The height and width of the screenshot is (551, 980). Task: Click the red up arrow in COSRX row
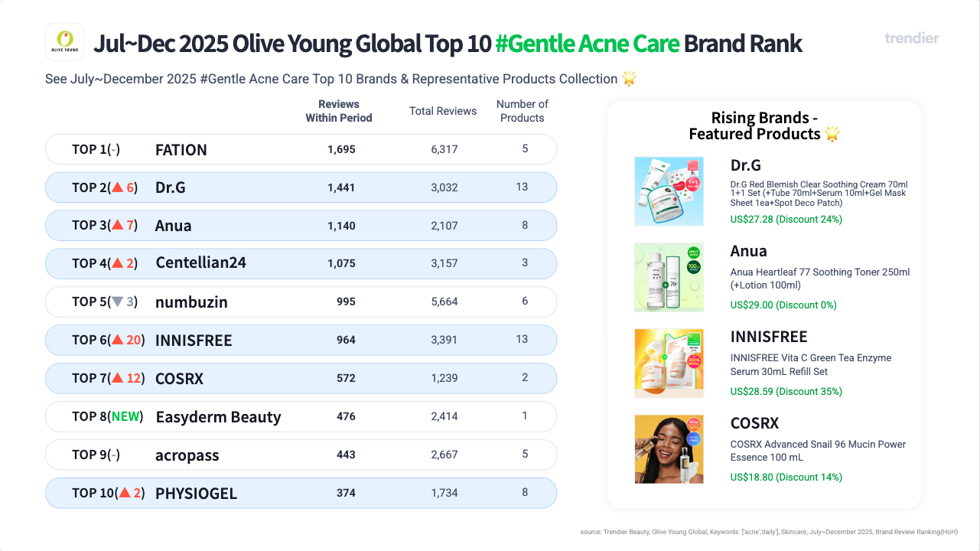117,378
